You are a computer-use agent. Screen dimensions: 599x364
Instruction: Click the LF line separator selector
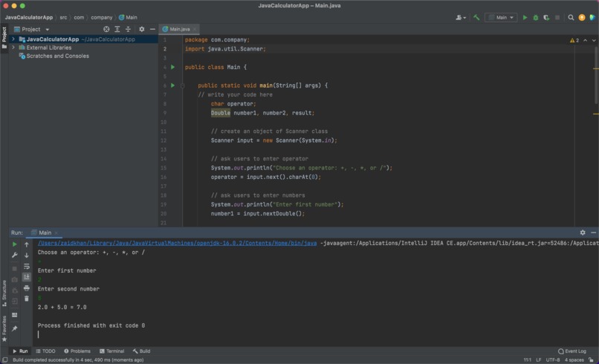538,360
